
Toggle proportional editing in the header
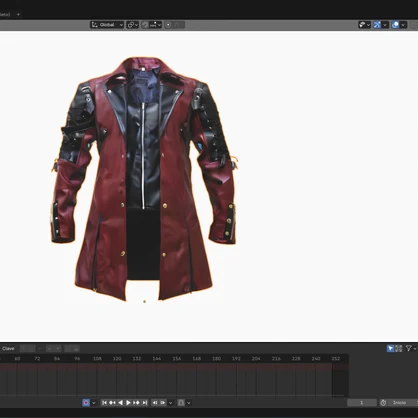pos(169,25)
